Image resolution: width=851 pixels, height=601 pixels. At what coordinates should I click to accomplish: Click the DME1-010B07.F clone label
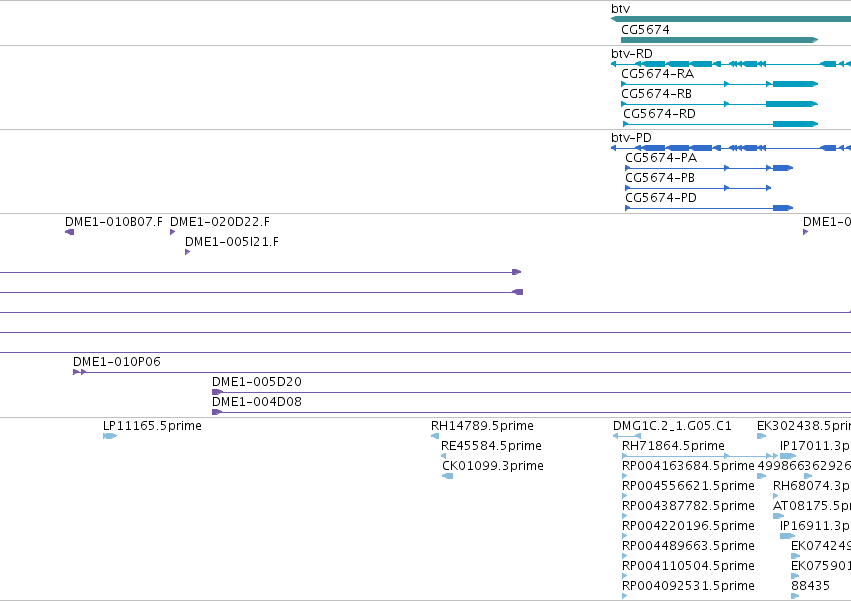[113, 222]
